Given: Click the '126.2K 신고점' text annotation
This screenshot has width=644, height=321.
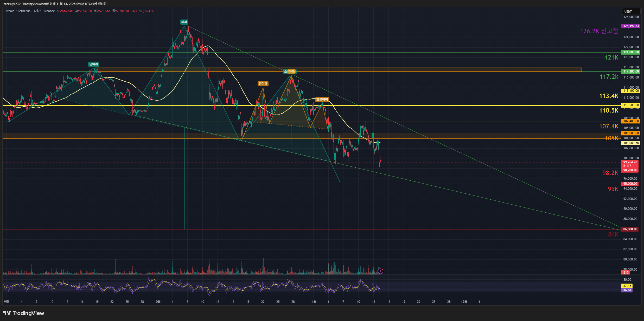Looking at the screenshot, I should click(x=599, y=31).
